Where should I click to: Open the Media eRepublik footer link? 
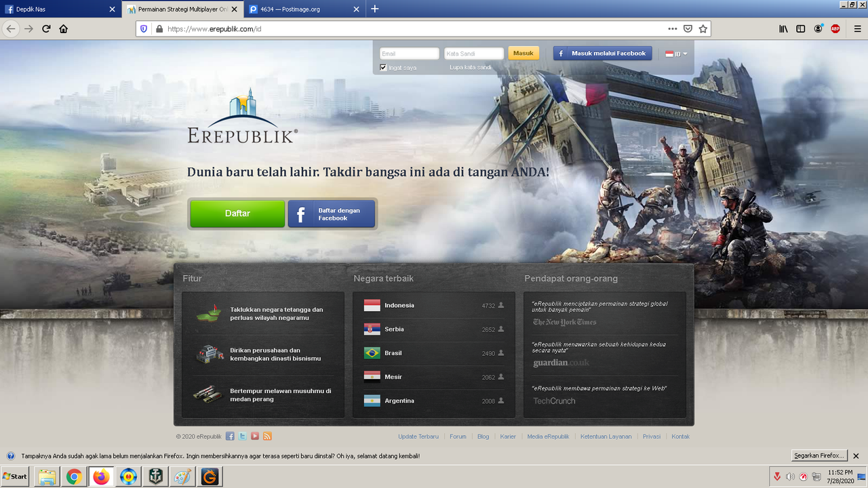(x=548, y=436)
